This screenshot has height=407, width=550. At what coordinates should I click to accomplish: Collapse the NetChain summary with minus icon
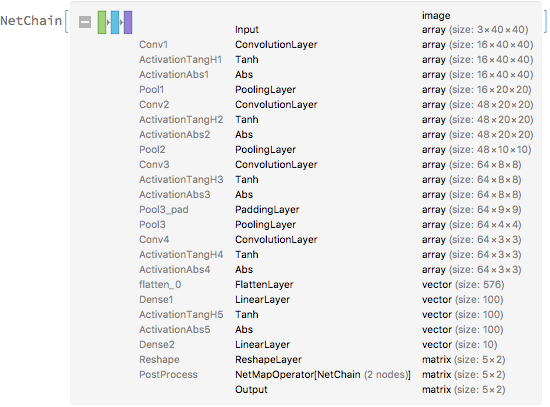[x=85, y=22]
